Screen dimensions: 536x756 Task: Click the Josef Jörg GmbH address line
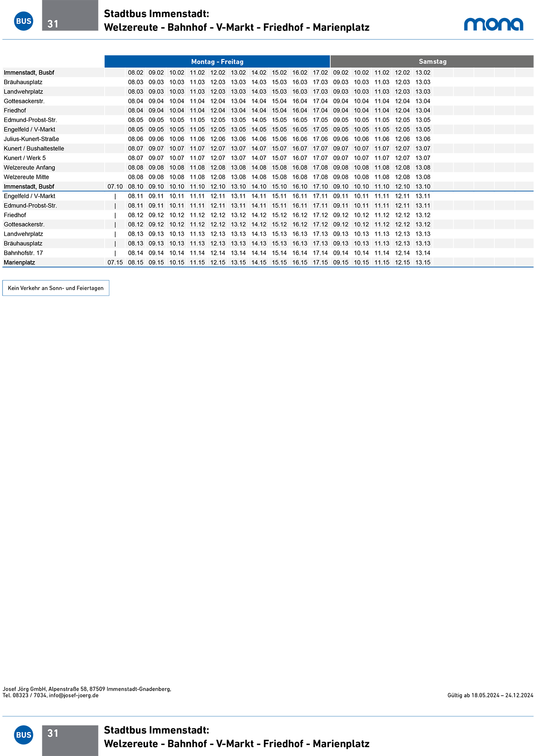[x=87, y=689]
